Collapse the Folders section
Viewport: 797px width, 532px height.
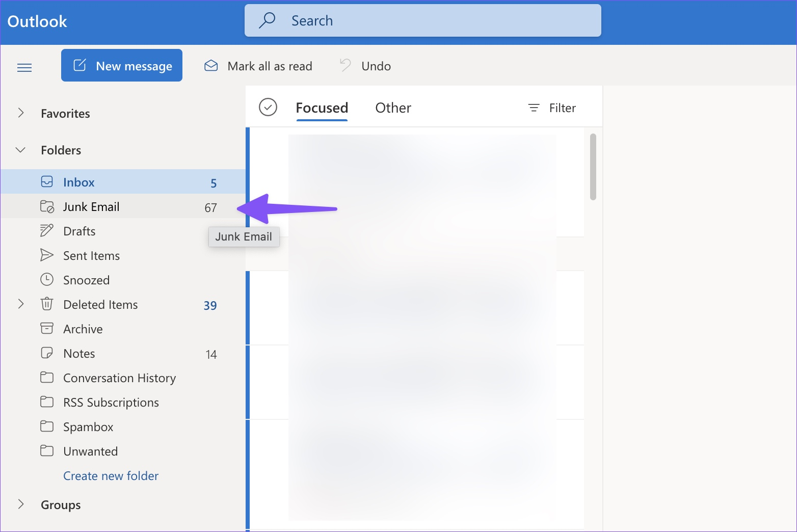pyautogui.click(x=21, y=150)
